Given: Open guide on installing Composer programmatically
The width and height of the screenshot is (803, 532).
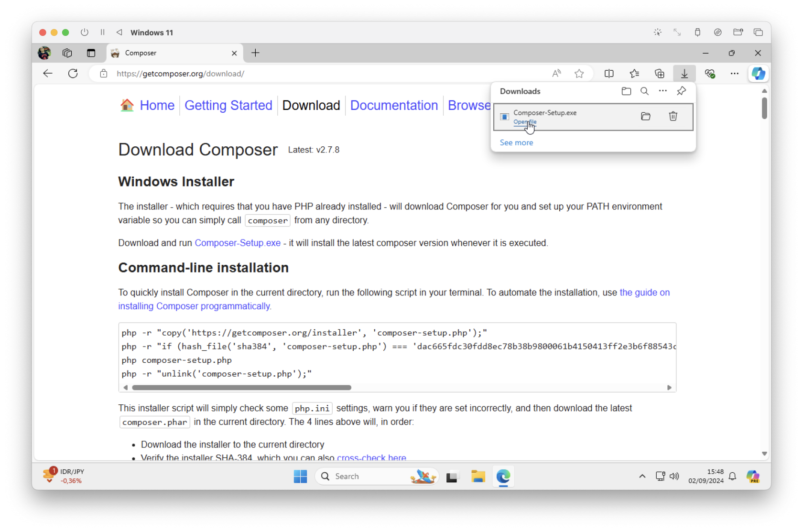Looking at the screenshot, I should point(394,299).
